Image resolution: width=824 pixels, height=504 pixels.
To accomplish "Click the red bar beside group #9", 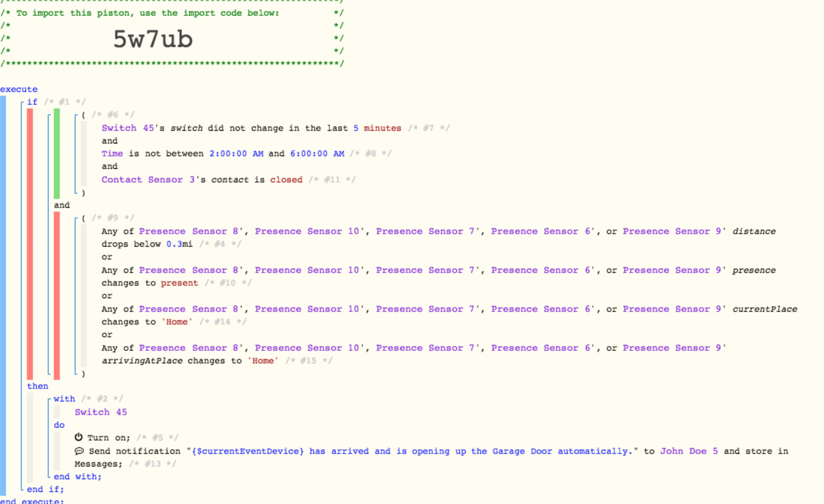I will pyautogui.click(x=57, y=295).
